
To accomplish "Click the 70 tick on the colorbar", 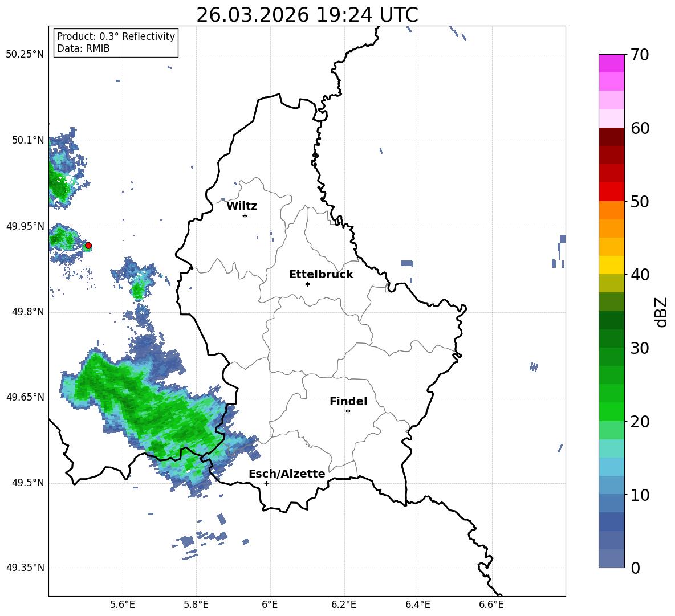I will pyautogui.click(x=640, y=55).
